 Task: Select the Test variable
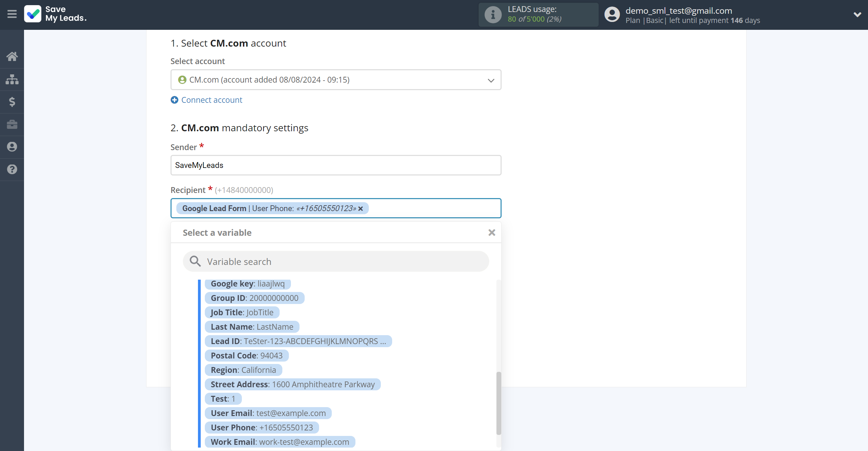point(223,399)
